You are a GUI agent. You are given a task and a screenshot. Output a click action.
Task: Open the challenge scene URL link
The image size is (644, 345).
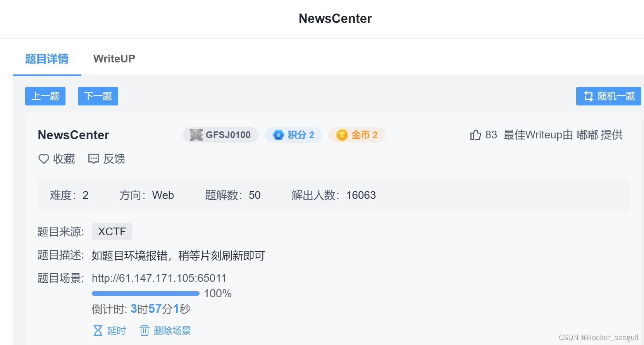pyautogui.click(x=159, y=278)
